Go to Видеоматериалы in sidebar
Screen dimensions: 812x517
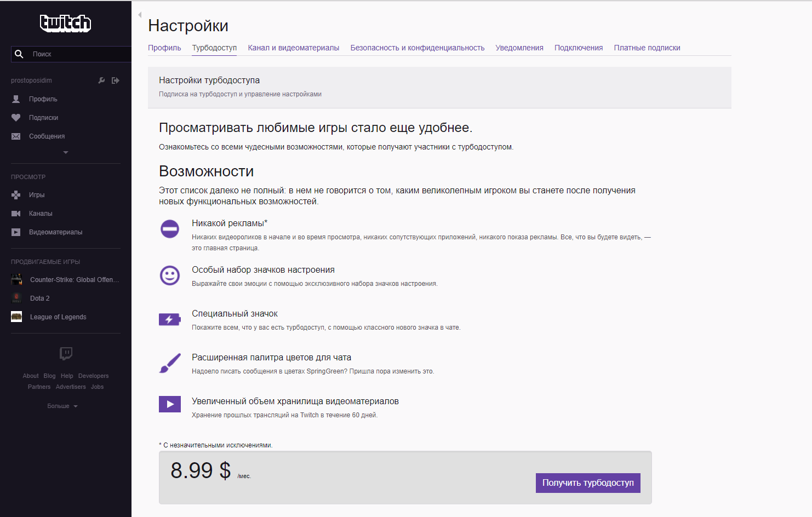[55, 232]
